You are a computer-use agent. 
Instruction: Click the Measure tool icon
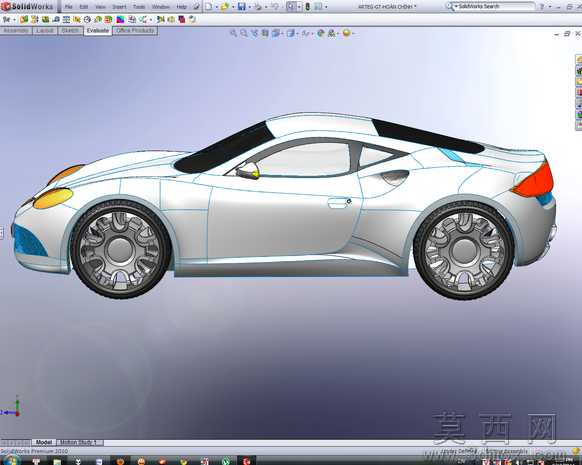coord(56,19)
